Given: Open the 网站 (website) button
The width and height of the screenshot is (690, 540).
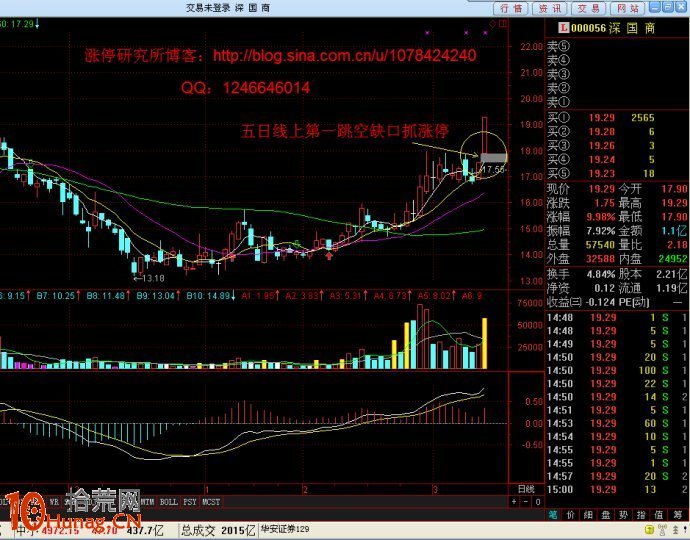Looking at the screenshot, I should (628, 8).
